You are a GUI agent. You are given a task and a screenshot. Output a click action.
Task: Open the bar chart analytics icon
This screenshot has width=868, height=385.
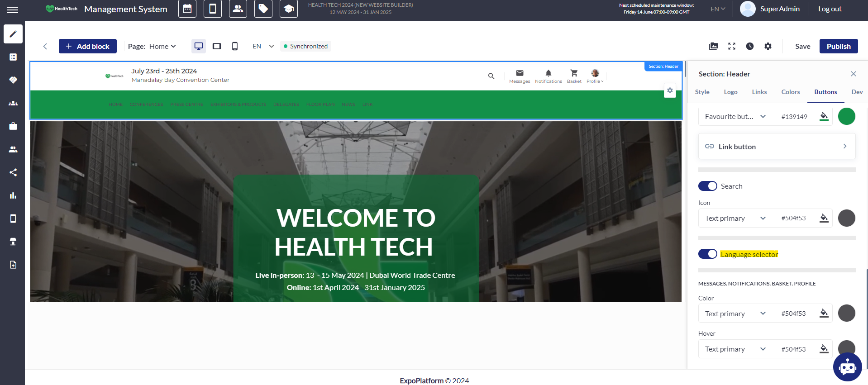13,195
